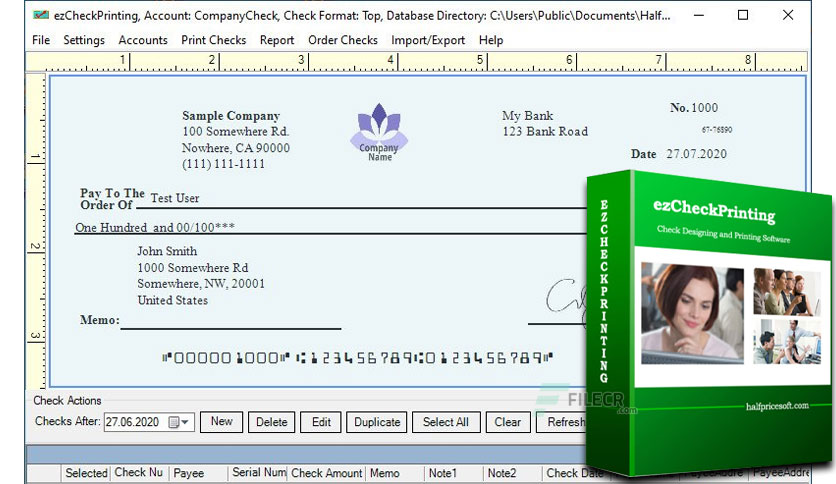Click the check date 27.07.2020
Viewport: 836px width, 484px height.
pos(696,154)
